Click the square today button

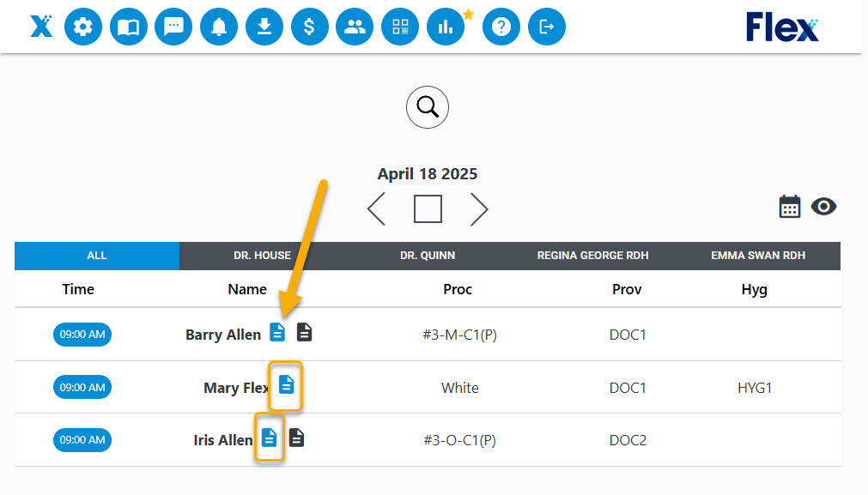click(428, 209)
